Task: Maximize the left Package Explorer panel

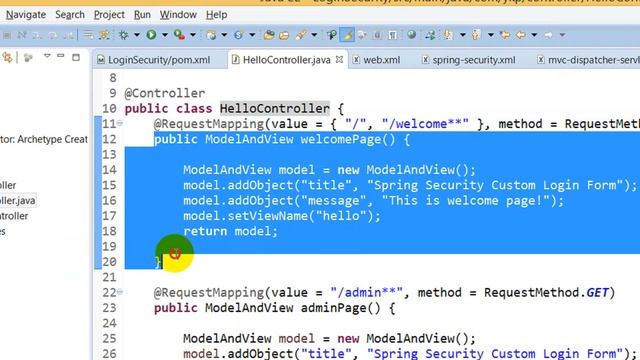Action: (76, 58)
